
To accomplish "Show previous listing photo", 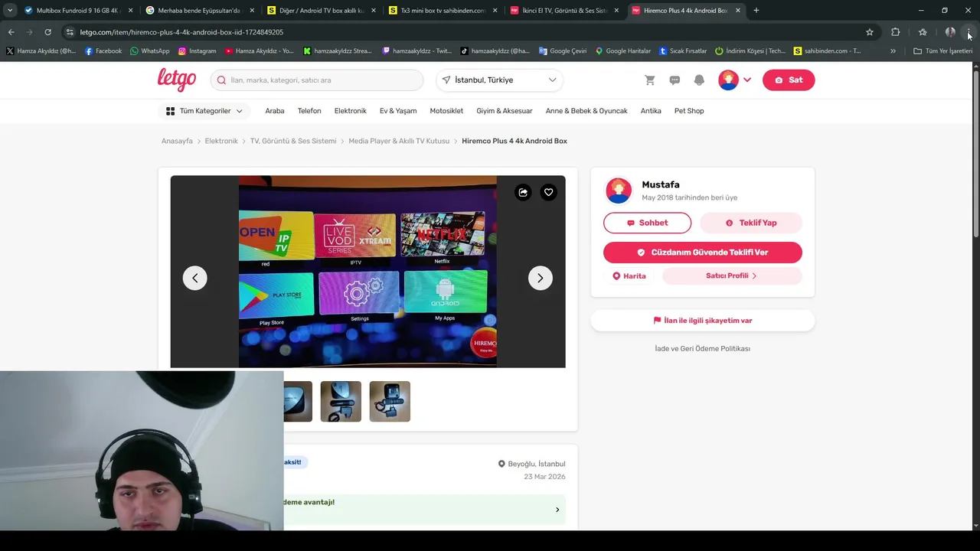I will 195,278.
